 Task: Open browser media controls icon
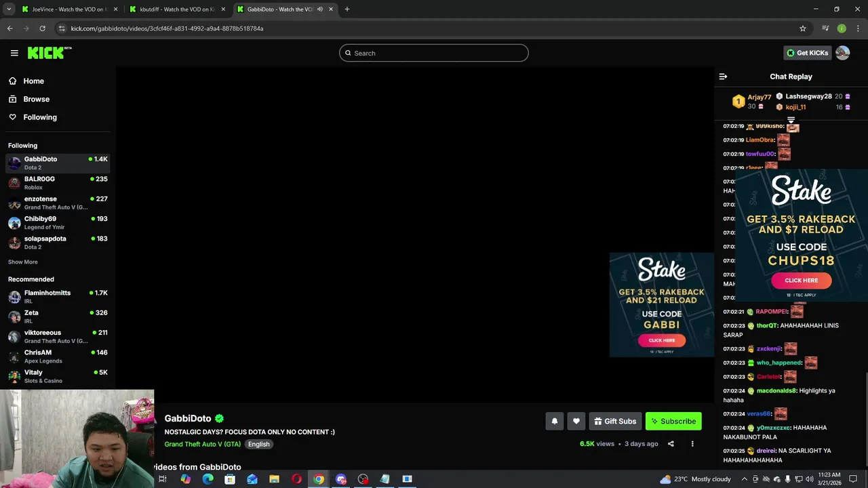[825, 28]
